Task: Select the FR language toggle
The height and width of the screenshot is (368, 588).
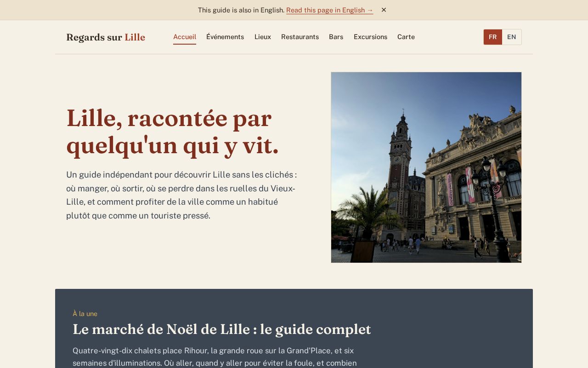Action: coord(492,37)
